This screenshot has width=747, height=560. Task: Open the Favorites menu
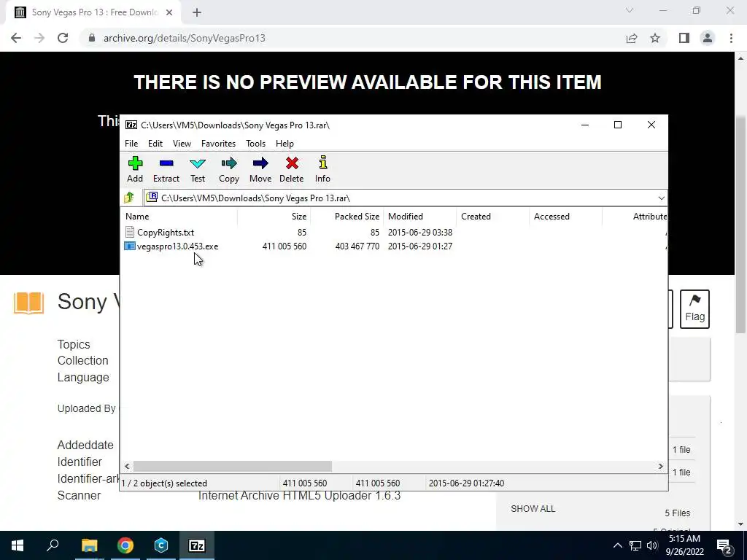point(218,144)
